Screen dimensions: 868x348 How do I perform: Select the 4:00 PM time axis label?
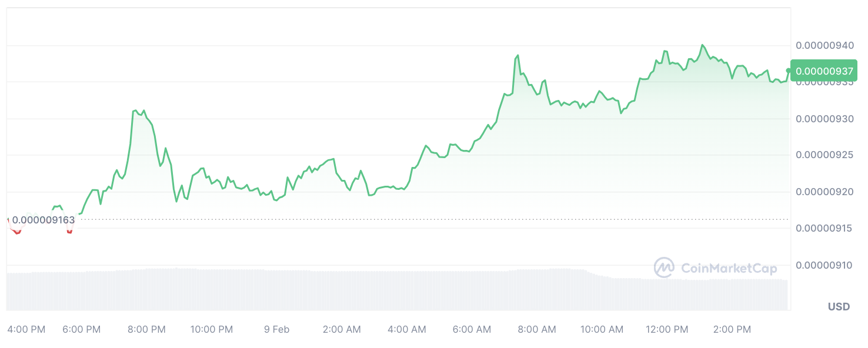tap(26, 330)
